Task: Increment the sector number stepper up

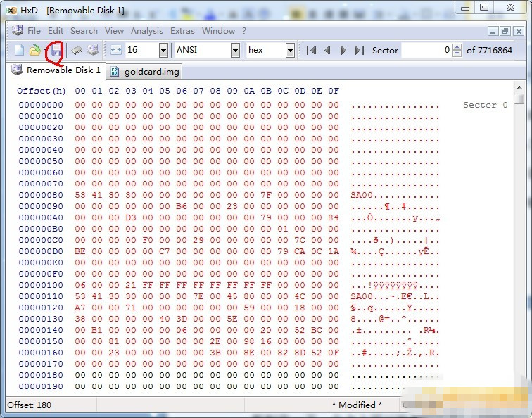Action: click(457, 47)
